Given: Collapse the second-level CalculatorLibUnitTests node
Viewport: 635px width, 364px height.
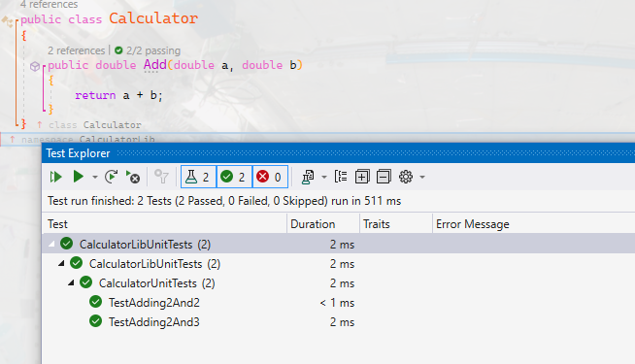Looking at the screenshot, I should point(61,263).
